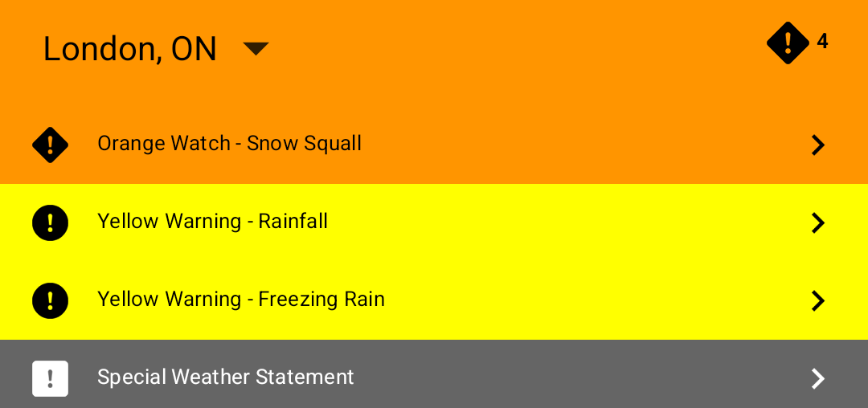
Task: Click the Orange Watch diamond warning icon
Action: coord(50,145)
